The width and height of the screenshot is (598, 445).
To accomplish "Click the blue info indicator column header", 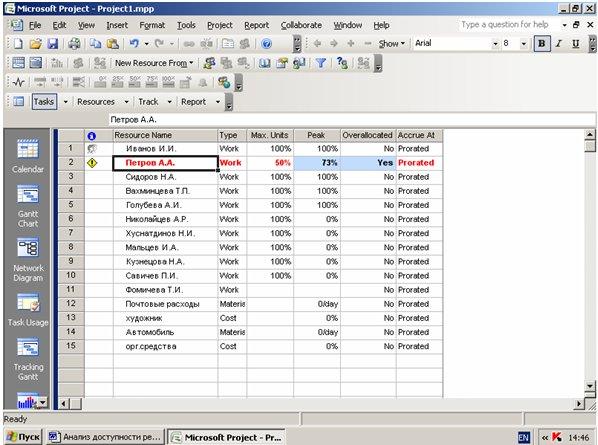I will click(92, 136).
